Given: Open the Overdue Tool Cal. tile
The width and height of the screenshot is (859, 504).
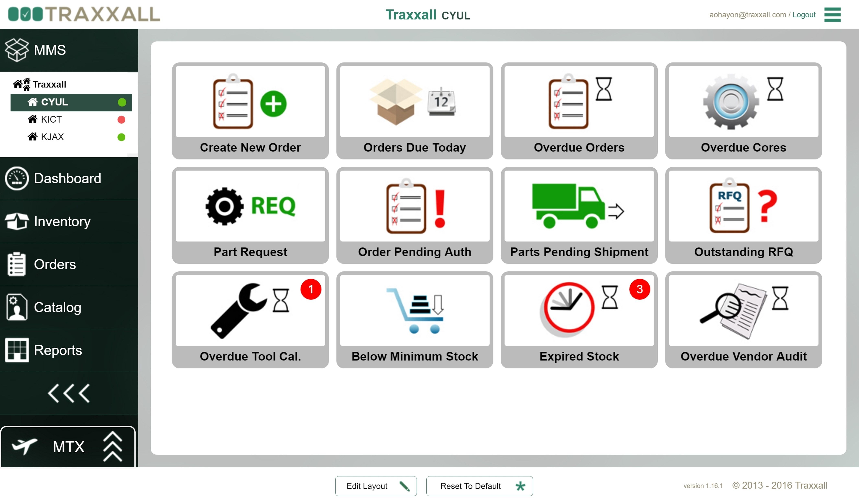Looking at the screenshot, I should coord(250,319).
